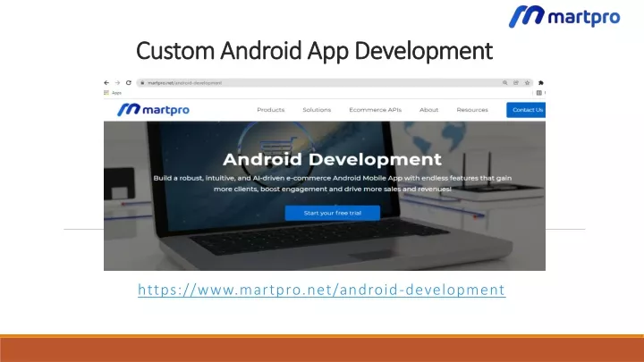Click the martpro.net address bar URL

[184, 83]
